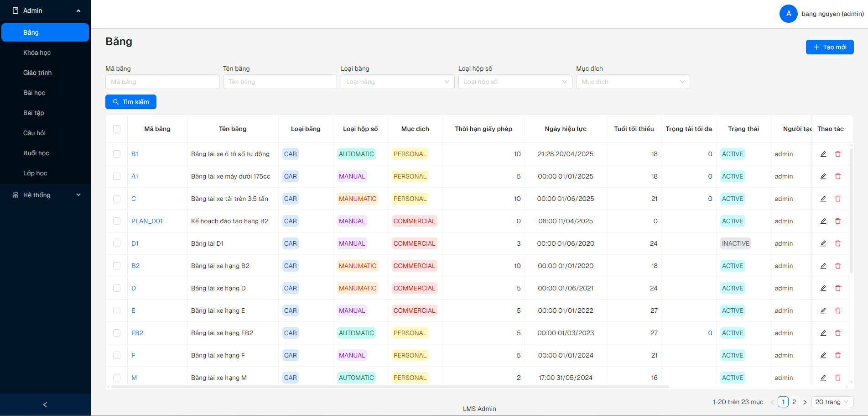Screen dimensions: 868x416
Task: Delete the A1 license row via trash icon
Action: (838, 176)
